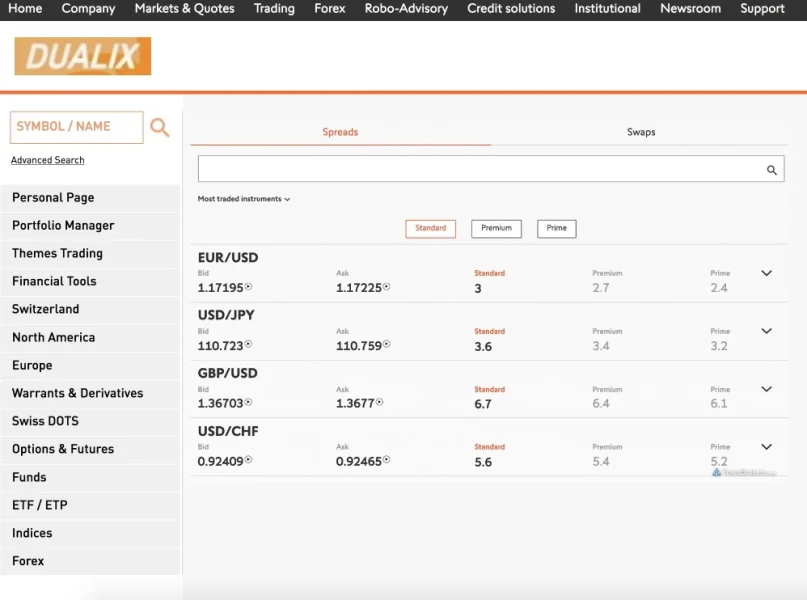The height and width of the screenshot is (600, 807).
Task: Click the circle icon beside GBP/USD ask price
Action: click(380, 403)
